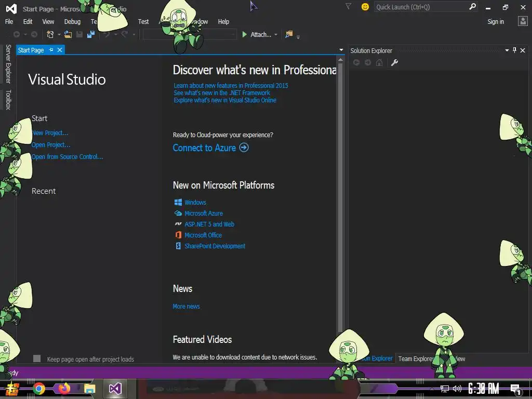Click the Navigate Forward toolbar arrow
The height and width of the screenshot is (399, 532).
[x=34, y=34]
